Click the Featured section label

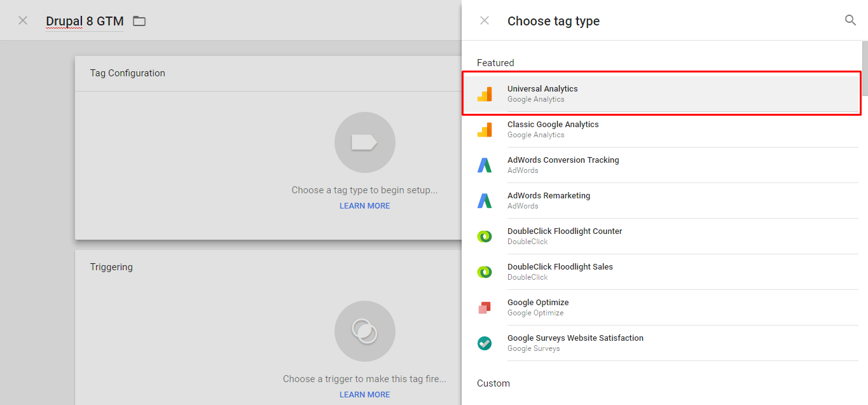pyautogui.click(x=495, y=63)
